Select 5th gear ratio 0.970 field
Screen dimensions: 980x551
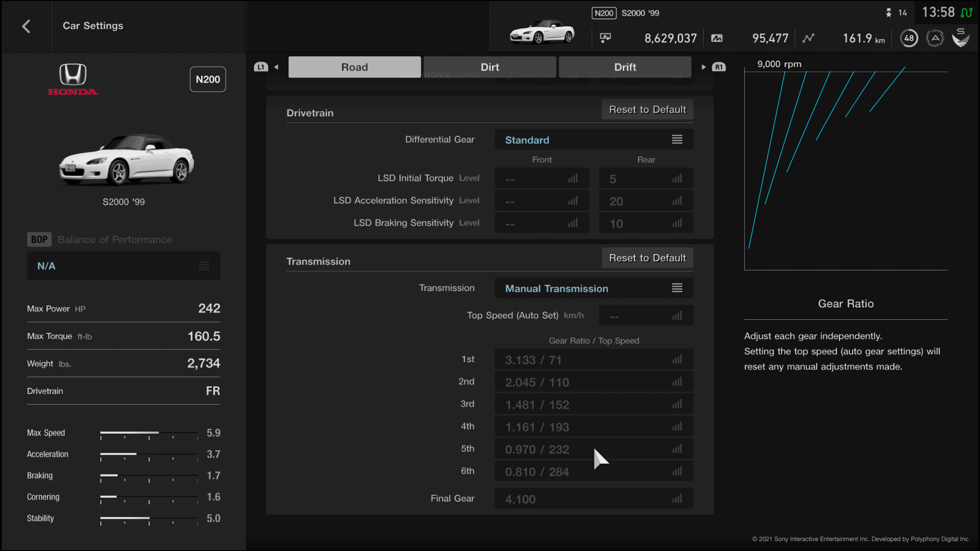pos(594,449)
